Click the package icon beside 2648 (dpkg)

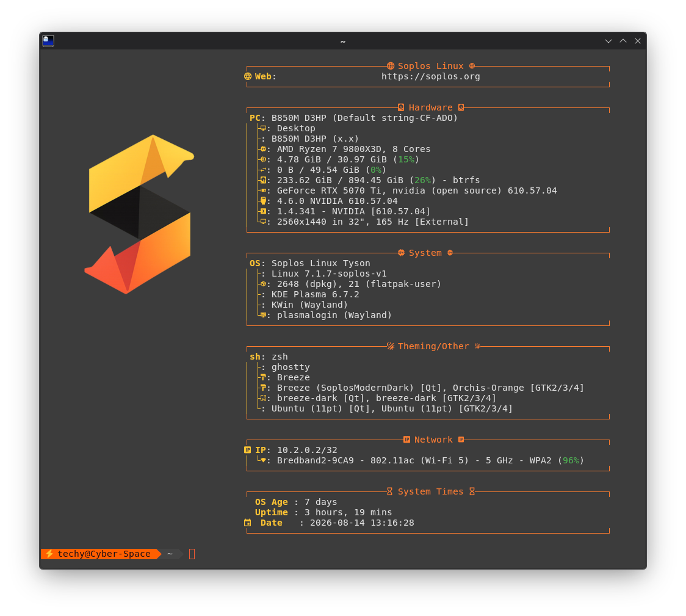264,284
